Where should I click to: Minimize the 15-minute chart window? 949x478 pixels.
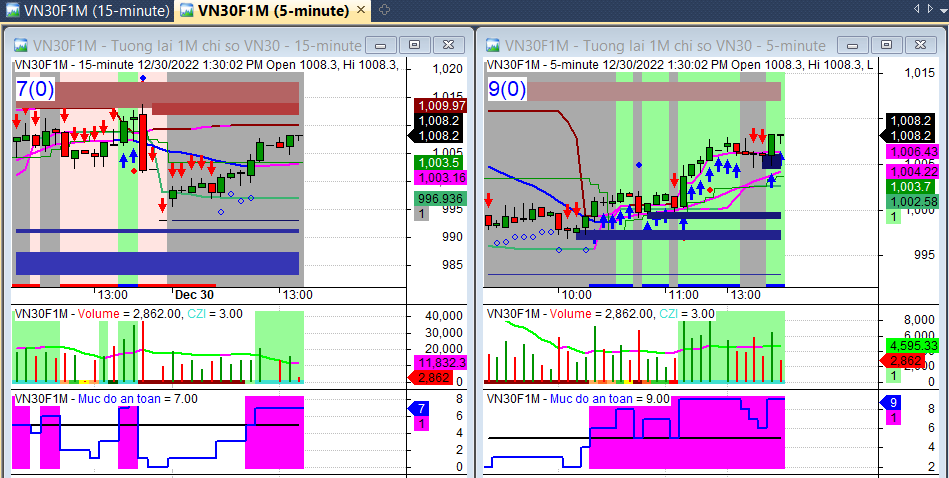coord(381,45)
